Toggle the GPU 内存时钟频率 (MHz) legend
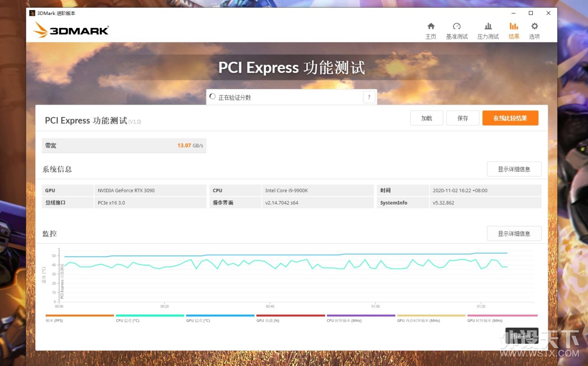Viewport: 588px width, 366px height. (431, 318)
